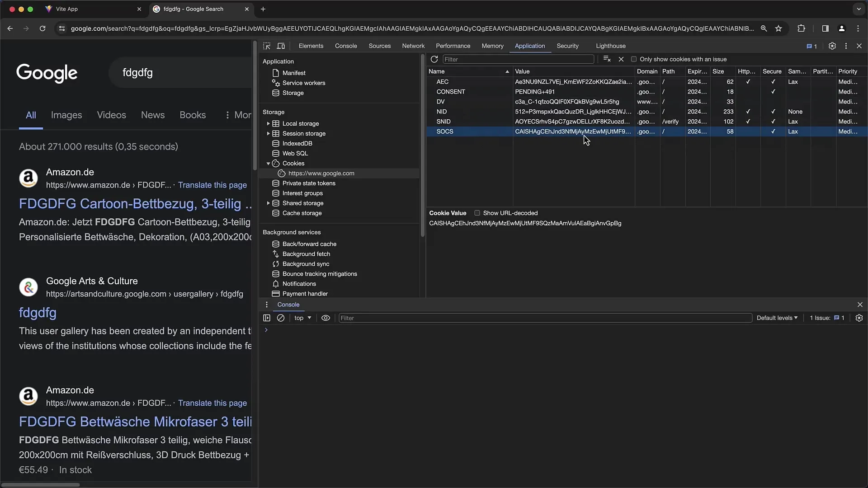Image resolution: width=868 pixels, height=488 pixels.
Task: Refresh the cookies table
Action: pyautogui.click(x=434, y=59)
